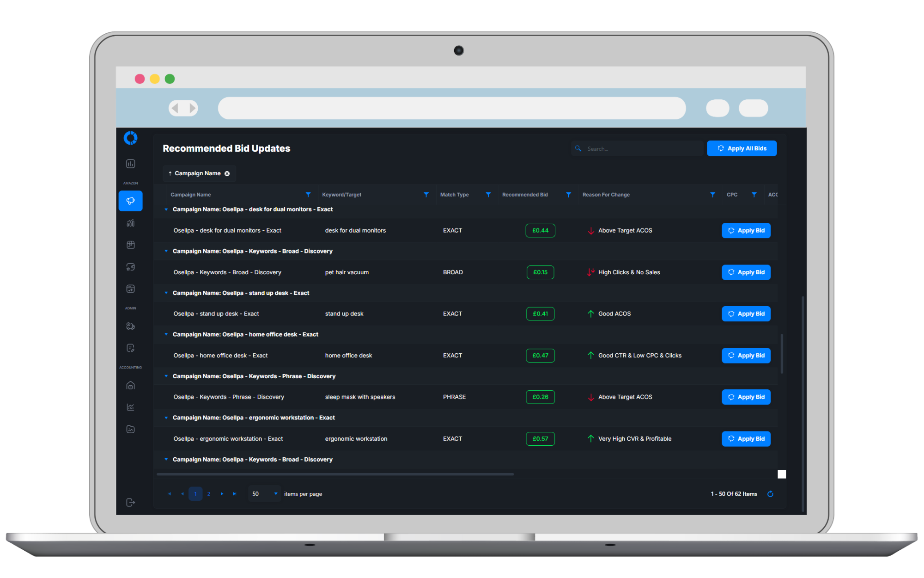Viewport: 924px width, 578px height.
Task: Click the megaphone advertising icon in sidebar
Action: point(130,201)
